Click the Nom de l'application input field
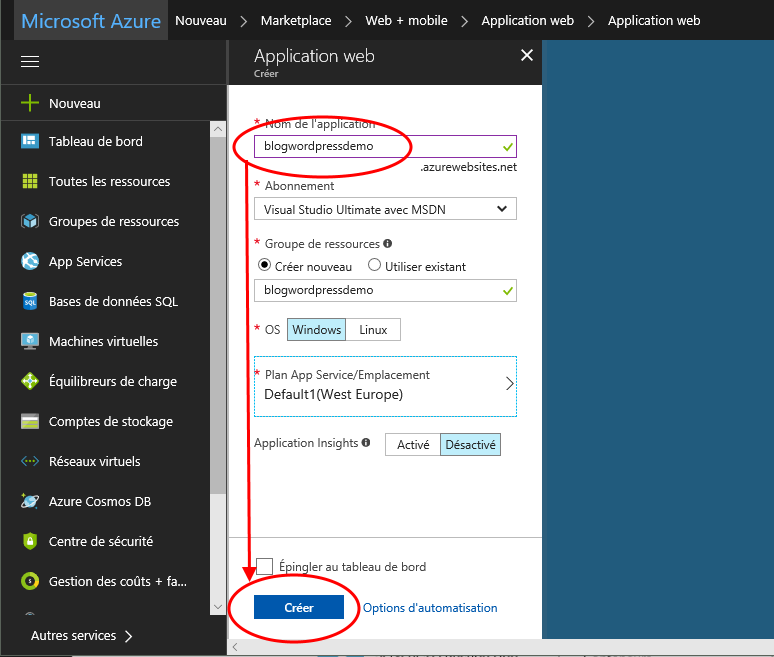The image size is (774, 657). coord(386,147)
